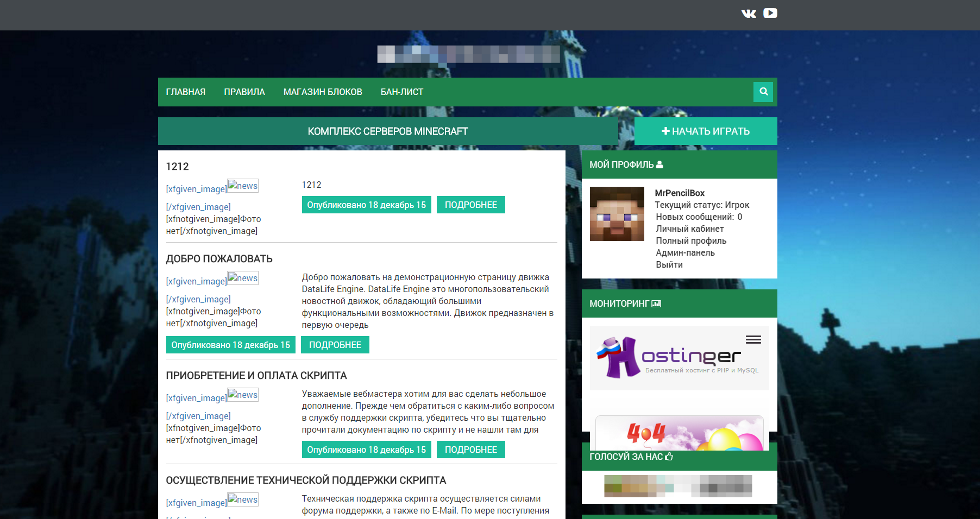
Task: Open the VK social network icon
Action: [749, 14]
